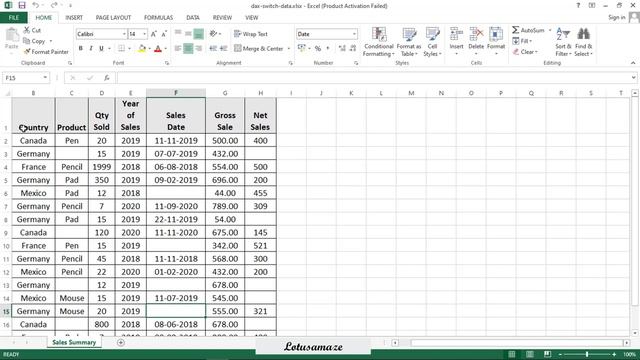Open Sort & Filter menu
The image size is (640, 360).
point(563,42)
